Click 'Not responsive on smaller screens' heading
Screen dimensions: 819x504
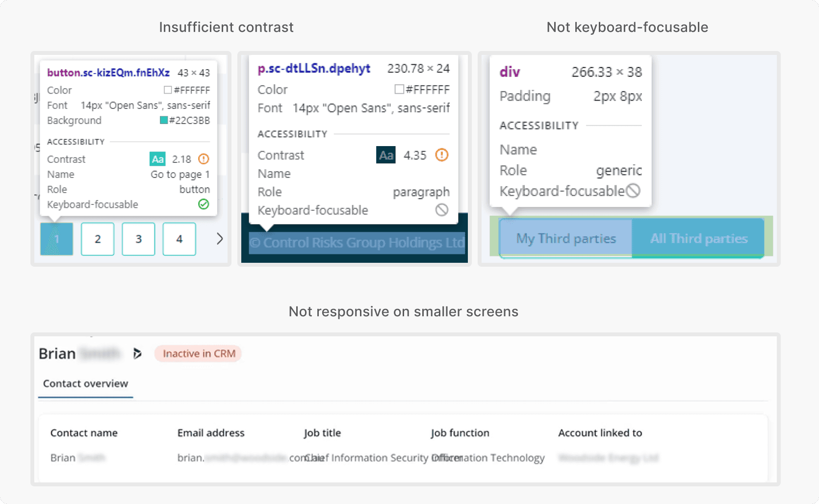(404, 311)
